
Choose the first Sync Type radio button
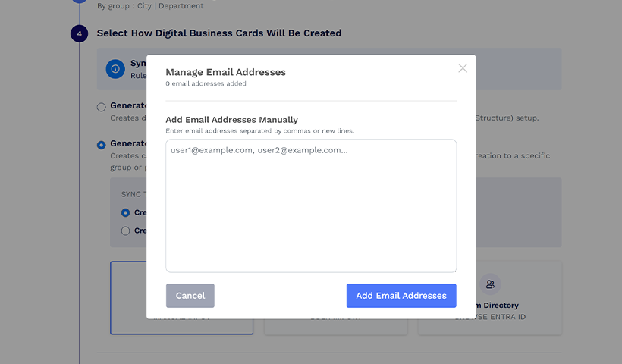126,213
